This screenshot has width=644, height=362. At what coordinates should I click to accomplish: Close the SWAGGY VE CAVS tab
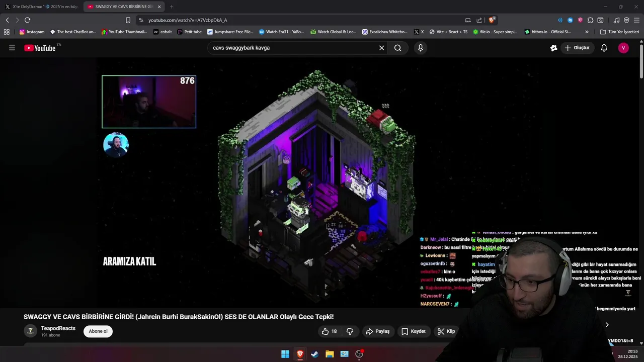tap(159, 7)
